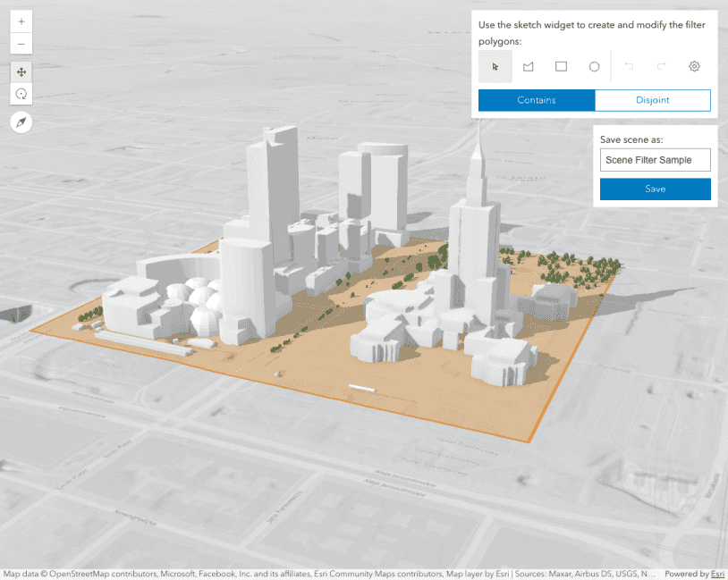
Task: Zoom in on the 3D scene
Action: coord(21,21)
